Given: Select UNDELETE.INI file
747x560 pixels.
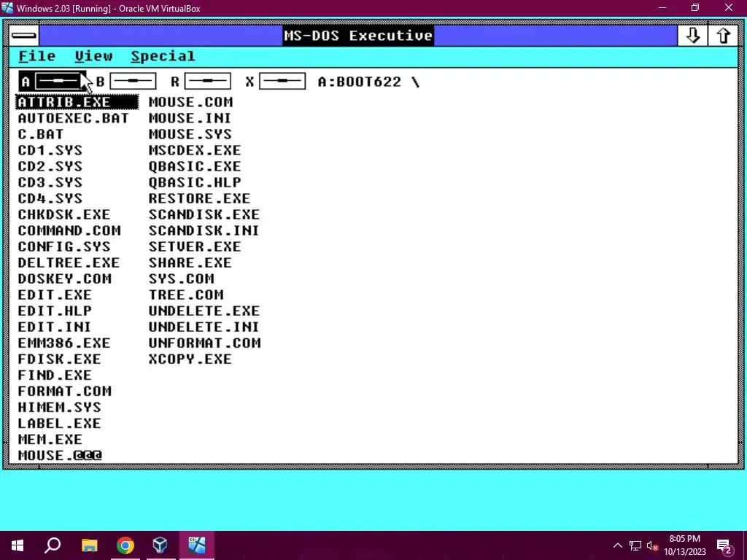Looking at the screenshot, I should pyautogui.click(x=204, y=327).
